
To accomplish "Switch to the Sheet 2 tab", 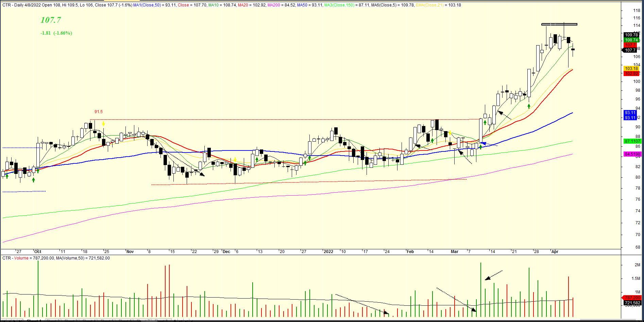I will [x=53, y=320].
